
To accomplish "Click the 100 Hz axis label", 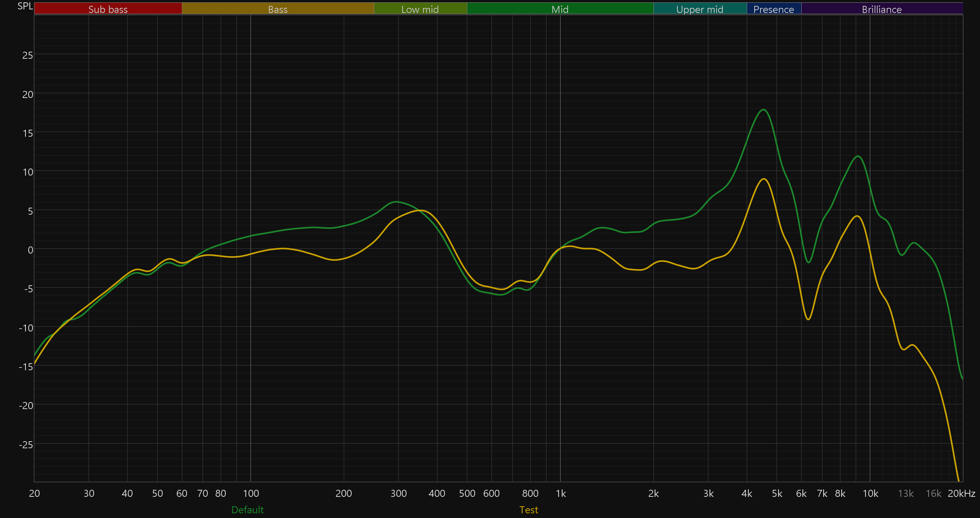I will coord(251,493).
